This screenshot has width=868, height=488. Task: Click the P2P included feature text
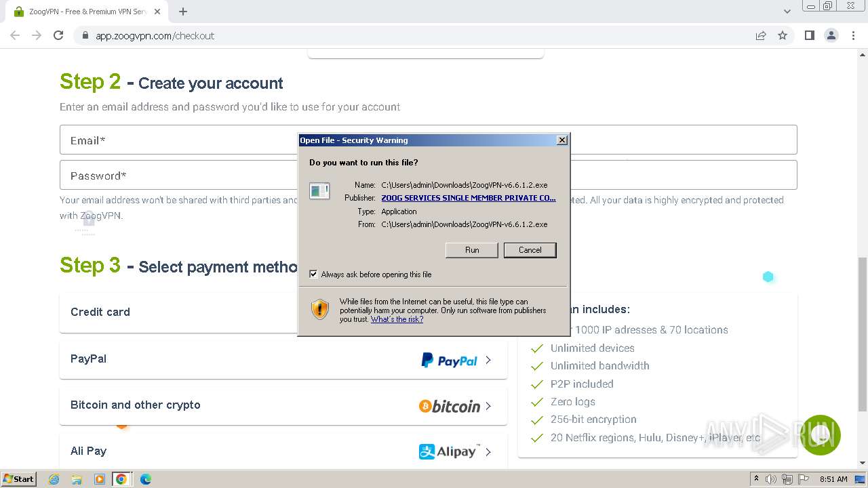click(582, 384)
